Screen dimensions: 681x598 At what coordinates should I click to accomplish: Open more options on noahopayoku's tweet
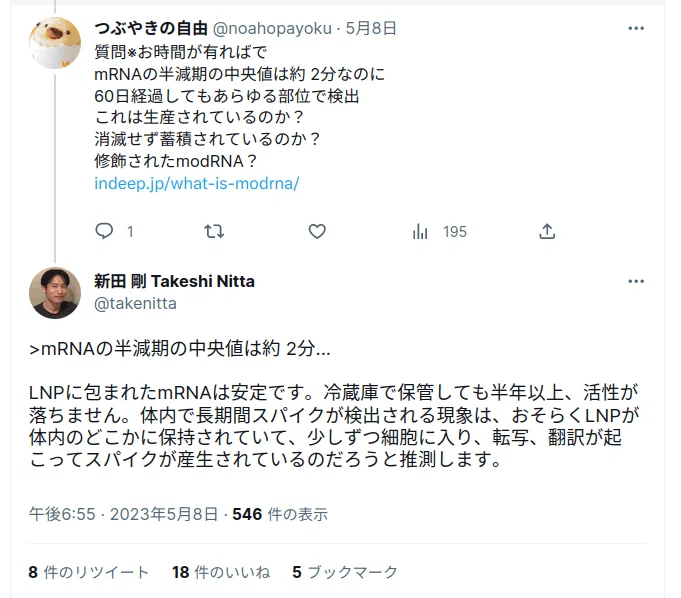point(636,28)
